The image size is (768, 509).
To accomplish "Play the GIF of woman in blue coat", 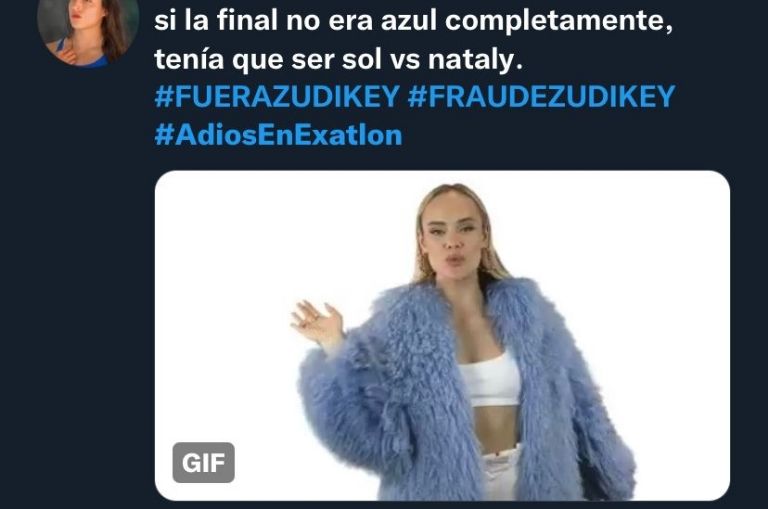I will coord(442,336).
